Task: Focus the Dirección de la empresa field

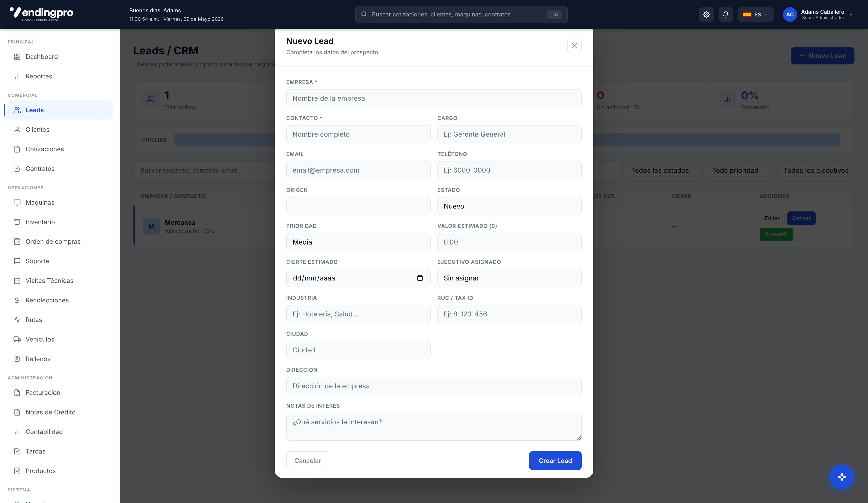Action: click(434, 386)
